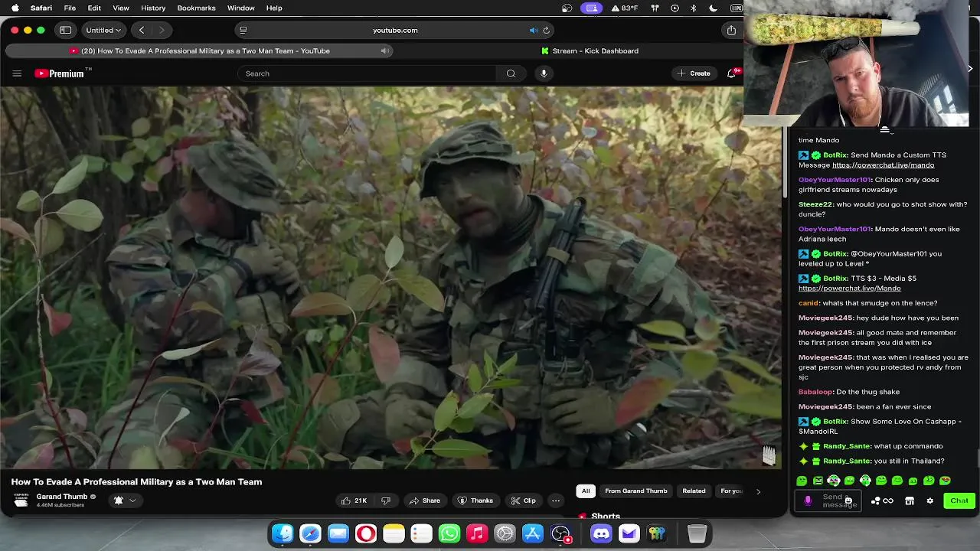This screenshot has height=551, width=980.
Task: Open the App Store from Dock
Action: [x=533, y=533]
